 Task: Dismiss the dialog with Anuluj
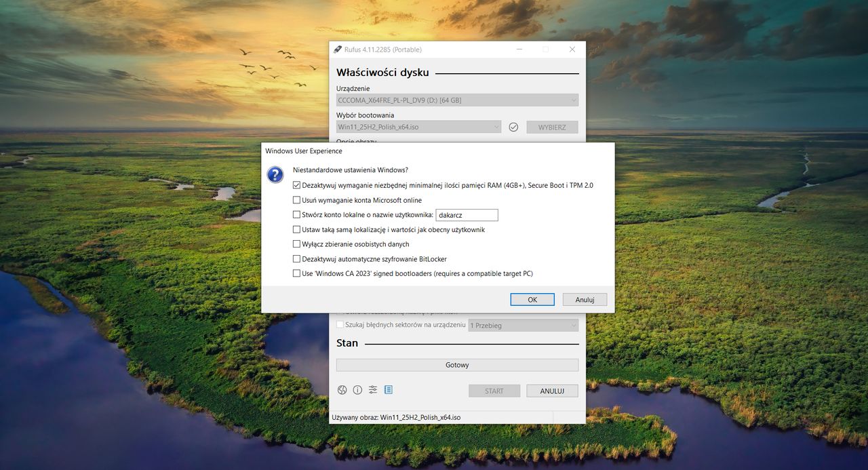pyautogui.click(x=585, y=299)
